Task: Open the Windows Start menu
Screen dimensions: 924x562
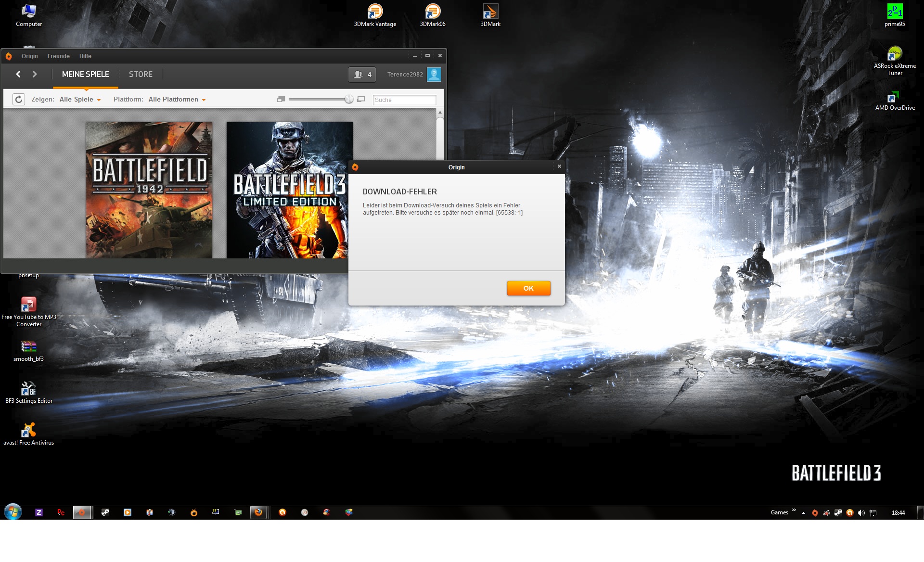Action: 13,512
